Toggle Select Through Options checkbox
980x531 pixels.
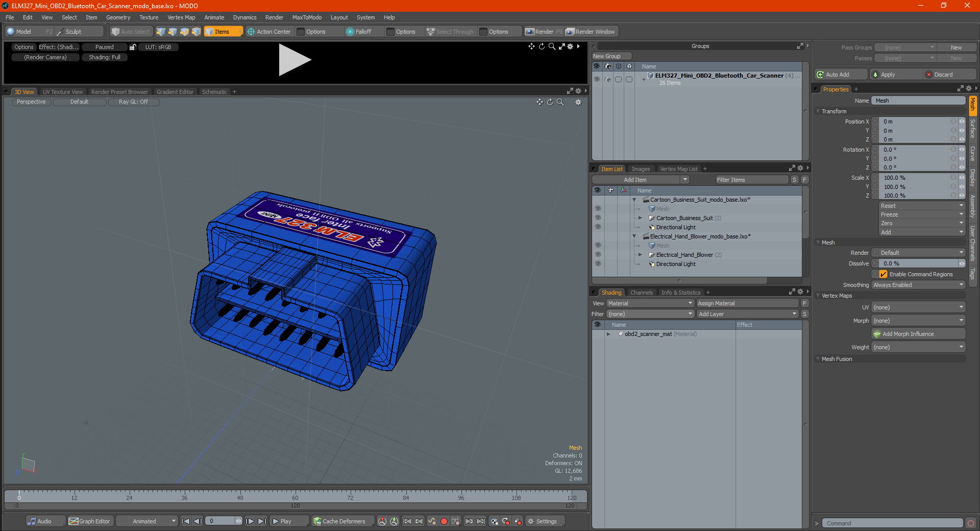click(483, 32)
